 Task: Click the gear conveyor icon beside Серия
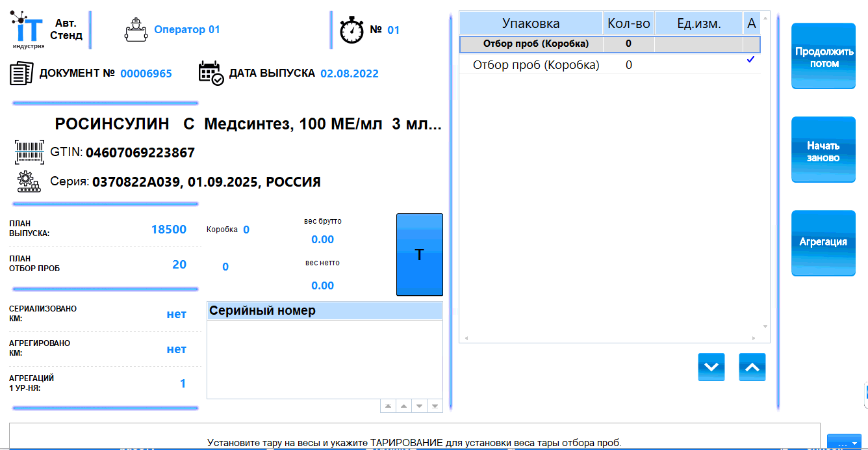(x=29, y=181)
